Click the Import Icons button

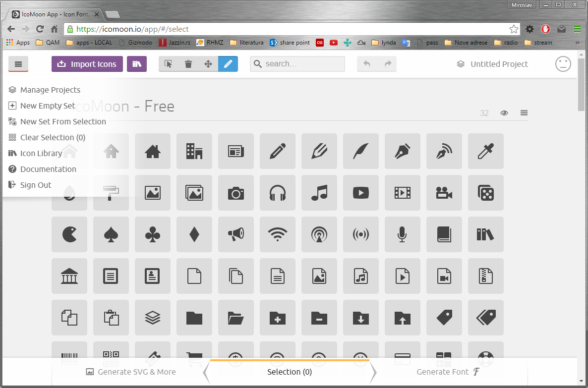[87, 64]
